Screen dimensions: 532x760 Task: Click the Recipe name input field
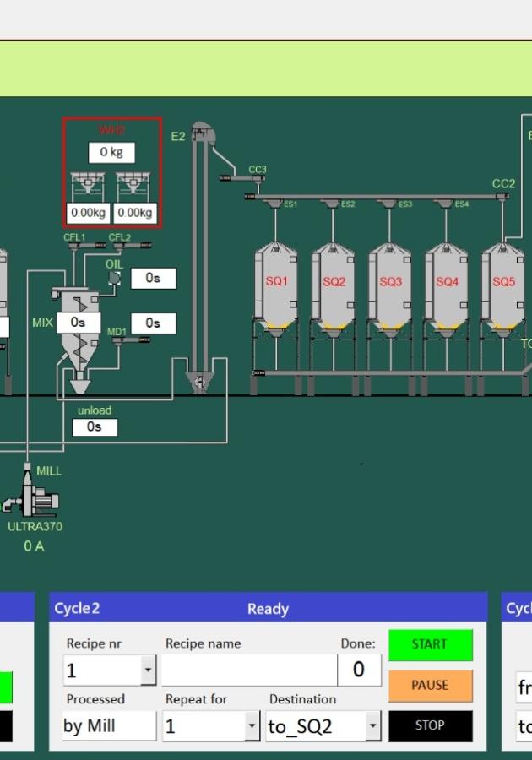248,670
